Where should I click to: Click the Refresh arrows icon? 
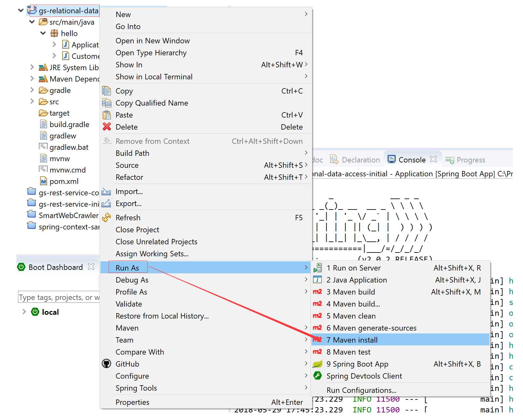(x=106, y=218)
